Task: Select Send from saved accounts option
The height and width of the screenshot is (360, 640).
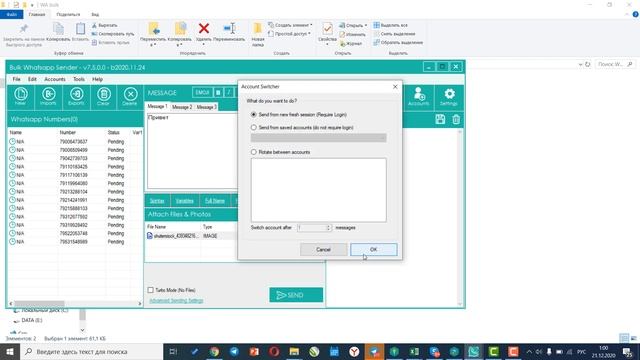Action: [254, 127]
